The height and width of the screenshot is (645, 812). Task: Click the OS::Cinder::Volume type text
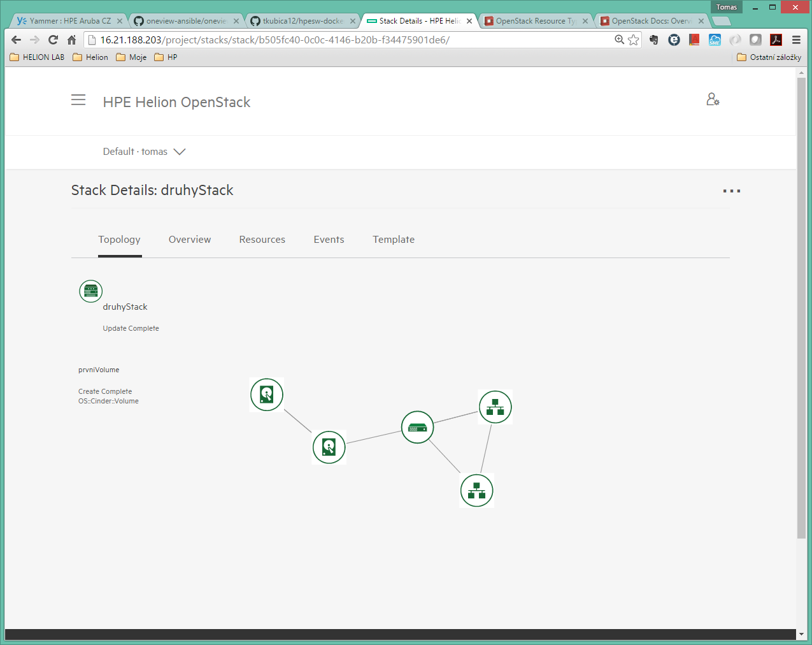pos(108,401)
